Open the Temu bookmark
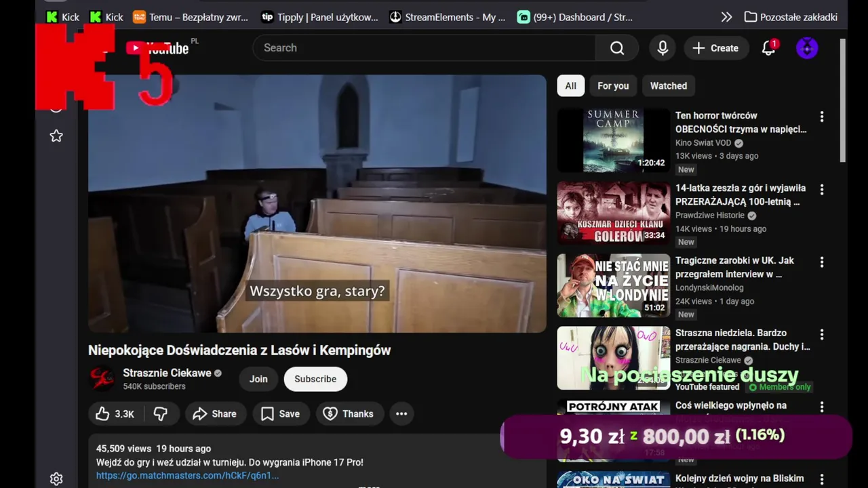 191,17
